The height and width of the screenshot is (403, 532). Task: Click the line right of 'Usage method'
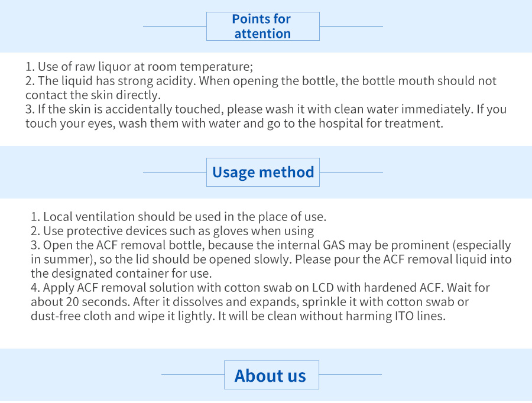click(x=351, y=173)
